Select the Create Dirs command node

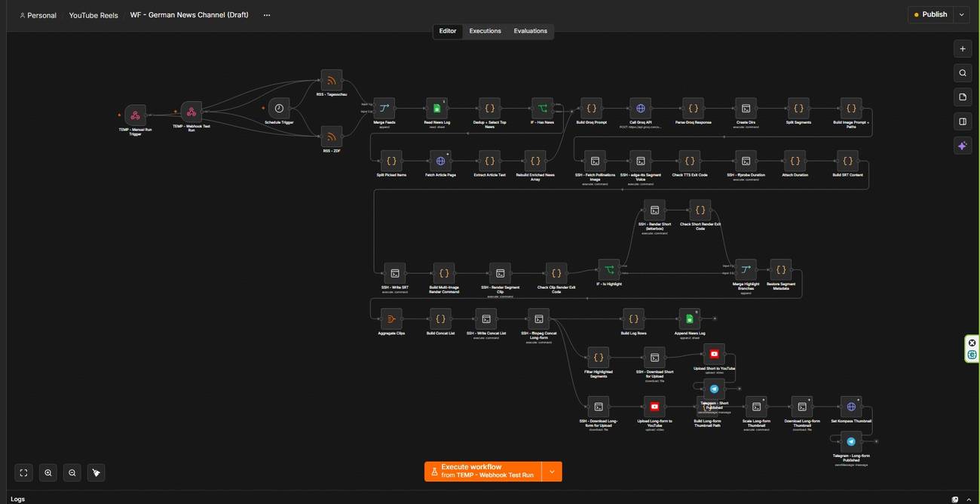[746, 108]
